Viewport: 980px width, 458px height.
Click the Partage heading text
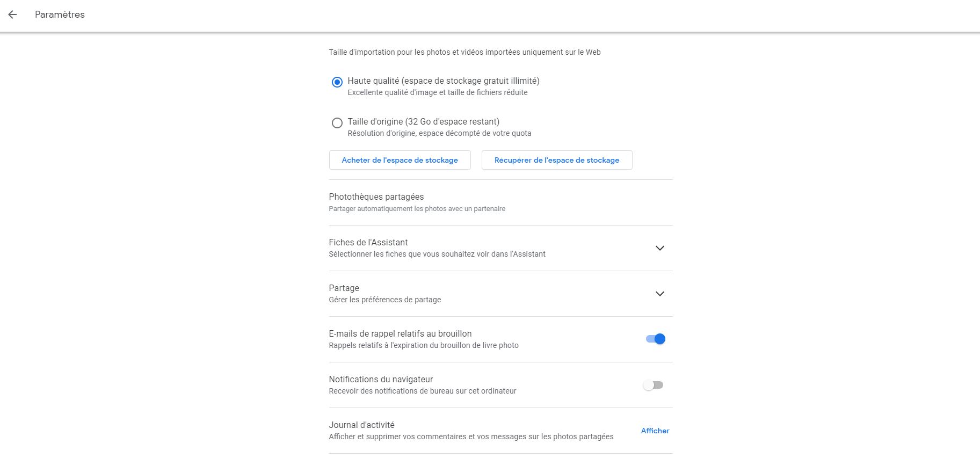(344, 288)
